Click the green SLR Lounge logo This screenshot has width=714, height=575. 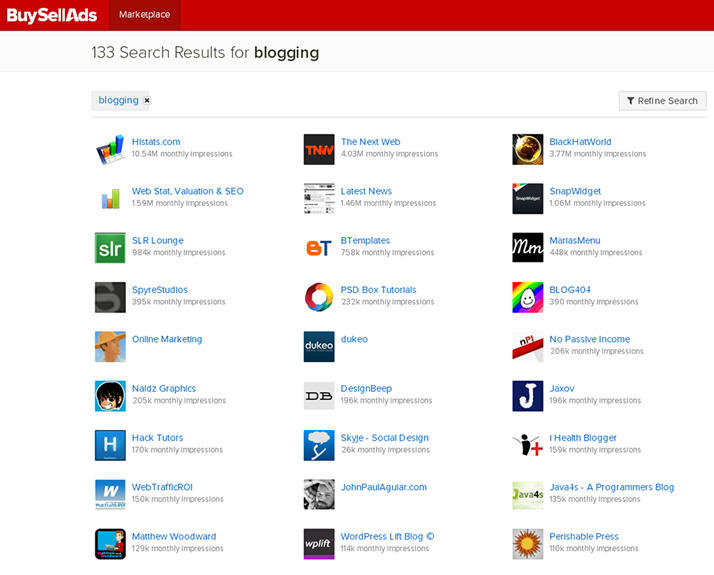click(x=110, y=248)
